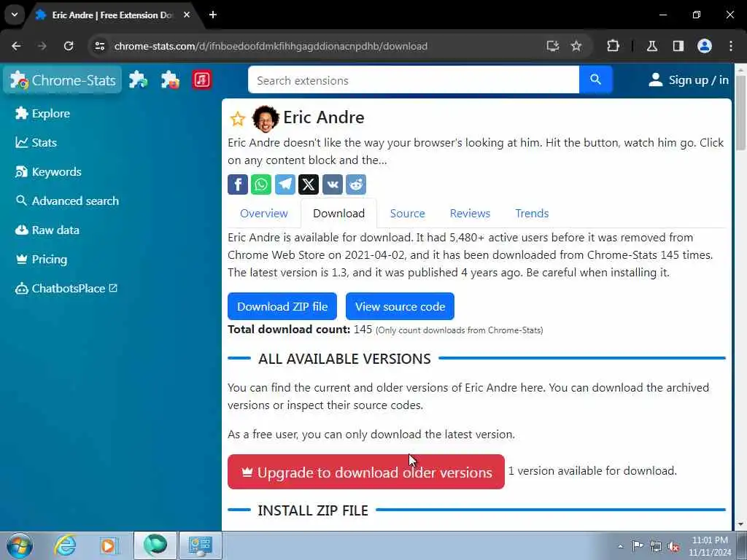Close the Eric Andre browser tab
The height and width of the screenshot is (560, 747).
(187, 15)
